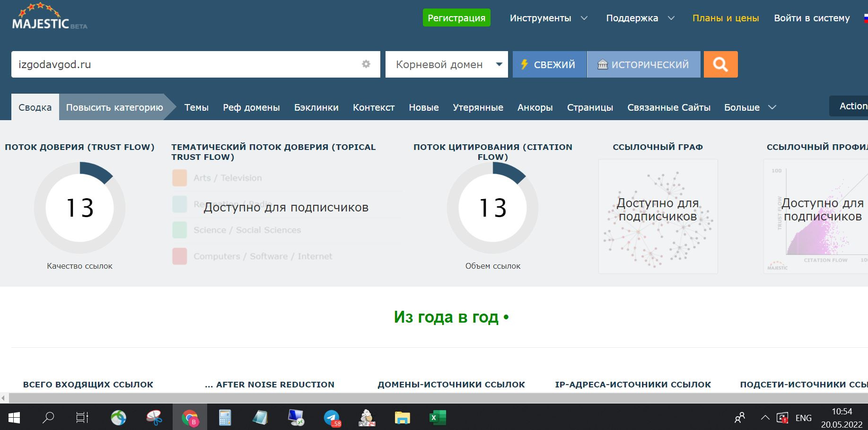Open File Explorer from the taskbar

pyautogui.click(x=402, y=418)
